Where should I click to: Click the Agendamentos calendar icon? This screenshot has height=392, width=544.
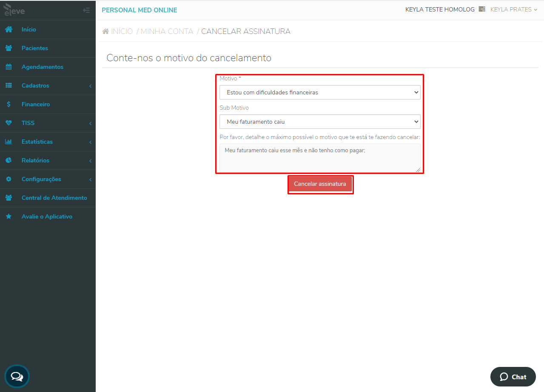(x=9, y=67)
